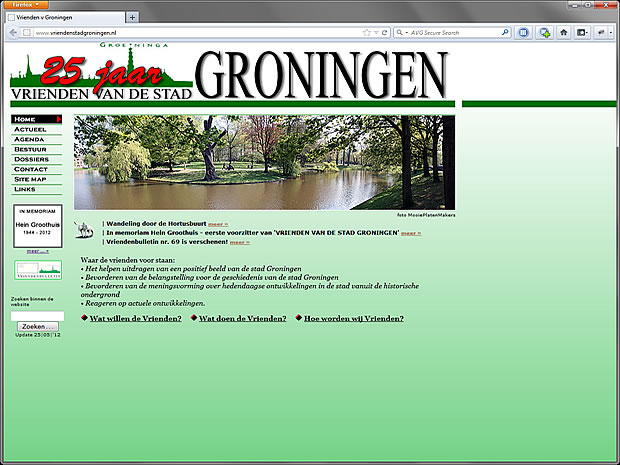The height and width of the screenshot is (465, 620).
Task: Open 'meer' link for In memoriam Hein Groothuis headline
Action: coord(411,233)
